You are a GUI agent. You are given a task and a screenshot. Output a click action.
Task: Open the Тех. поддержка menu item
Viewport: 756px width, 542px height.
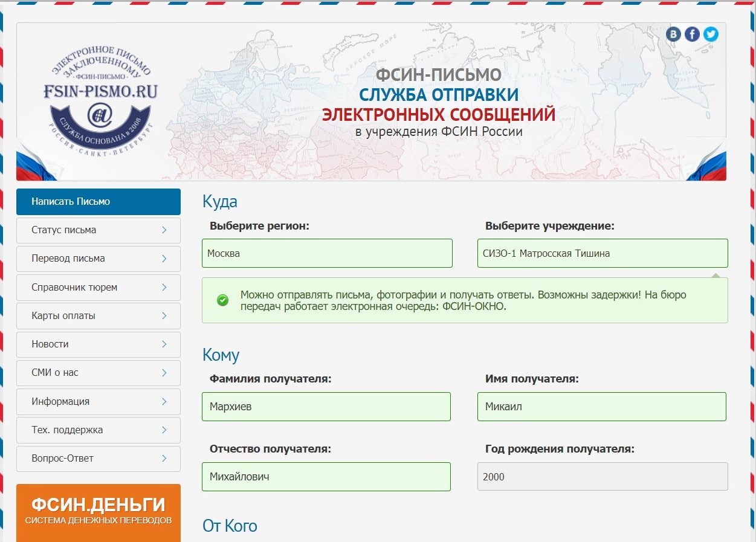coord(99,430)
